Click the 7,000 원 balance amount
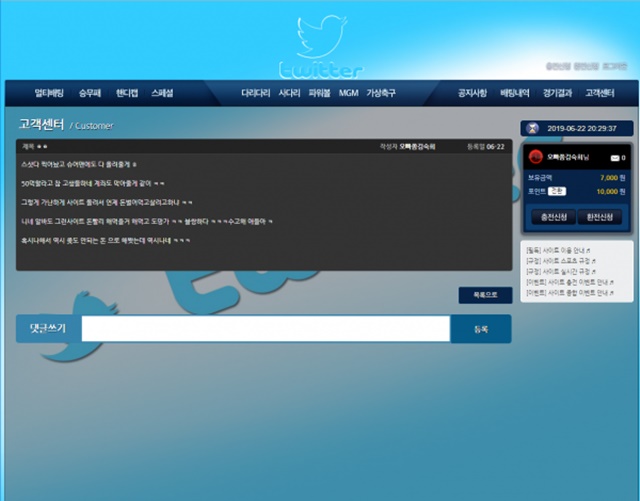This screenshot has width=640, height=501. click(612, 178)
